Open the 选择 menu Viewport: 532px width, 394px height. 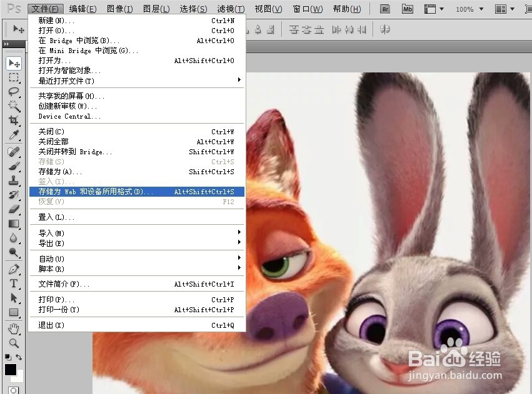point(193,9)
